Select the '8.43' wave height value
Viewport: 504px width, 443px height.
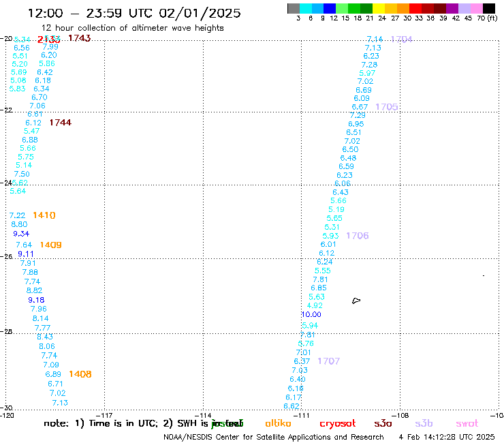click(45, 337)
